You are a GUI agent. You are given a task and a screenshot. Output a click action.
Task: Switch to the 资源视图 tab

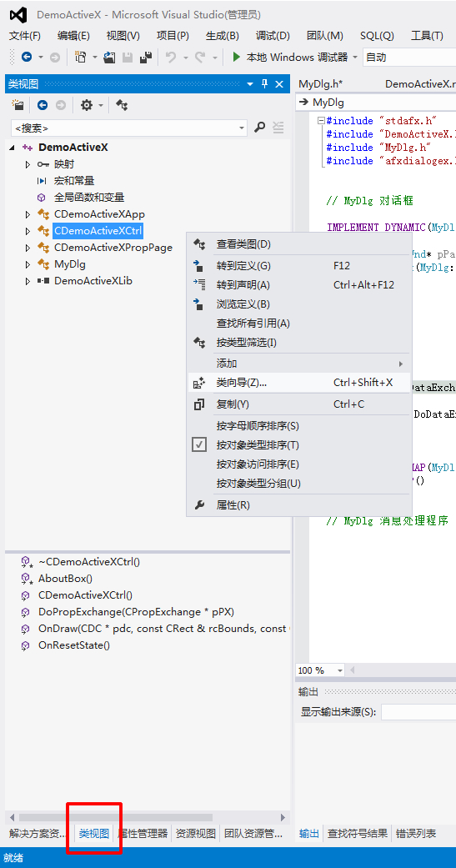tap(195, 833)
